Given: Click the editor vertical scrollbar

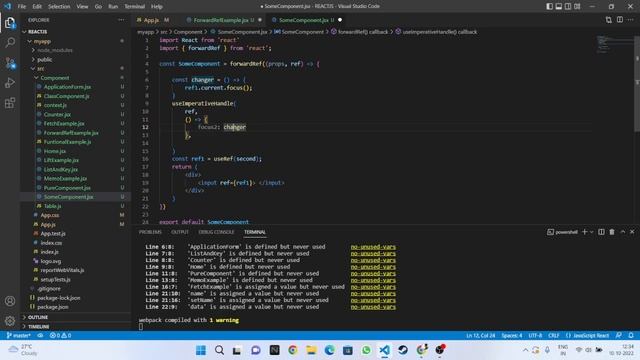Looking at the screenshot, I should (x=637, y=84).
